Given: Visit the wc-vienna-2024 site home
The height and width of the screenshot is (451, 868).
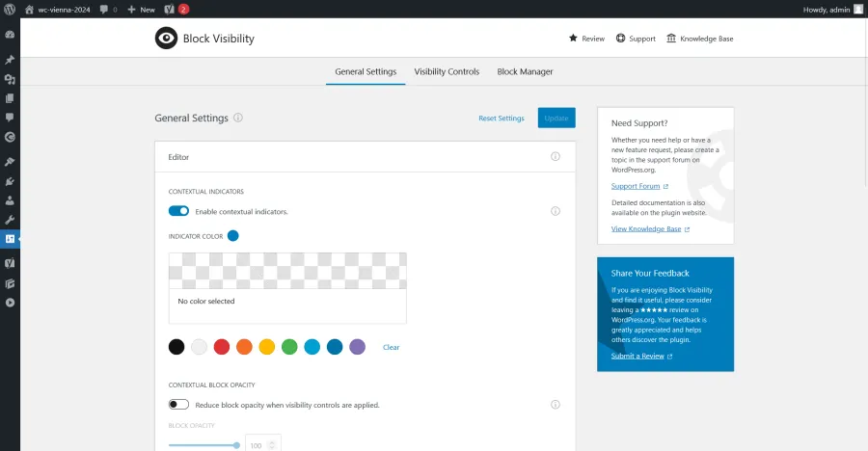Looking at the screenshot, I should click(x=57, y=10).
